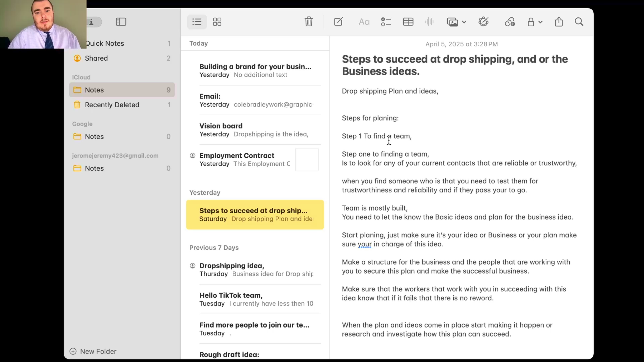The image size is (644, 362).
Task: Create a new note with the compose icon
Action: [x=338, y=22]
